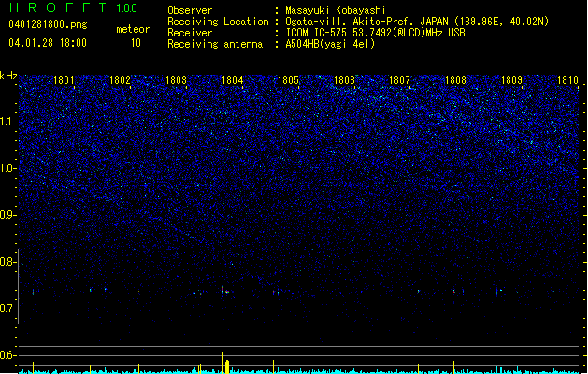
Task: Select the observer name Masayuki Kobayashi
Action: [336, 10]
